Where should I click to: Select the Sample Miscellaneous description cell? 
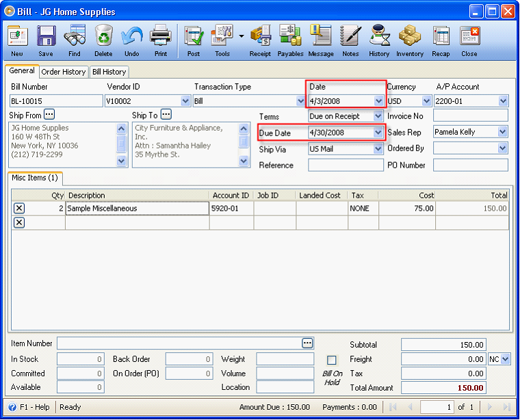[138, 208]
